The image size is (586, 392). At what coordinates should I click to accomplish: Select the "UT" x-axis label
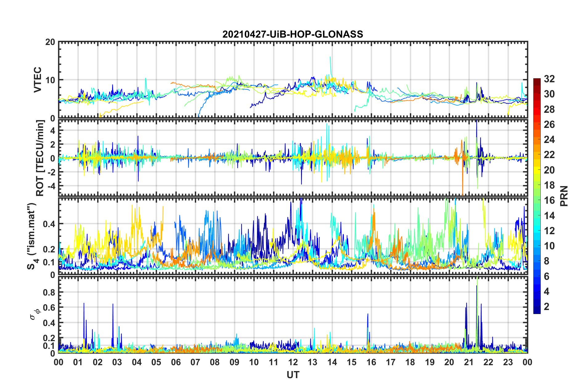click(x=293, y=375)
